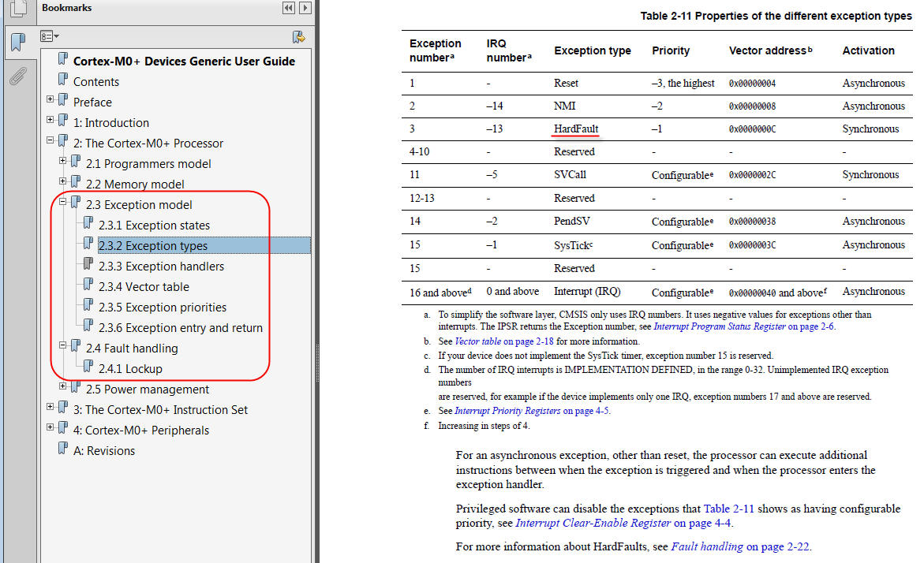Select the Preface bookmark
Image resolution: width=924 pixels, height=563 pixels.
(92, 103)
